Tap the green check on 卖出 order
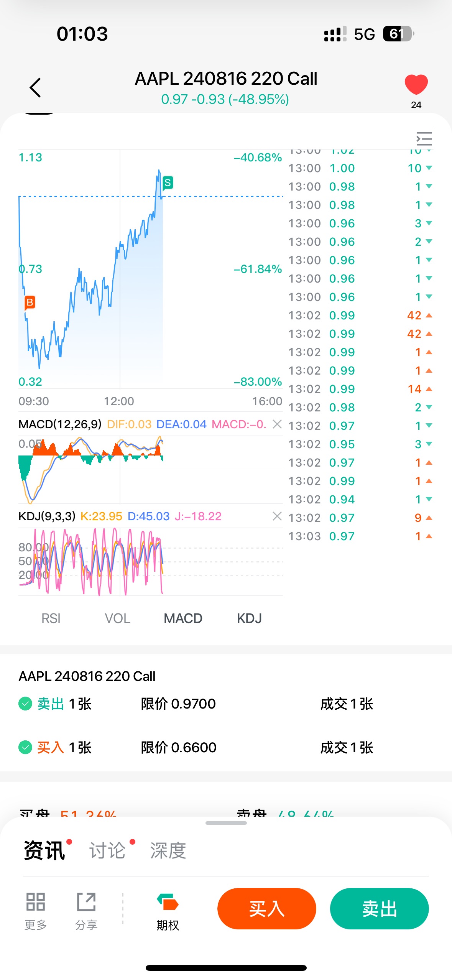 [25, 704]
